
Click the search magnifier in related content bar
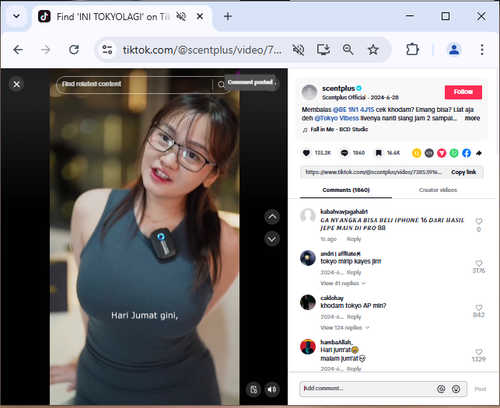[221, 85]
